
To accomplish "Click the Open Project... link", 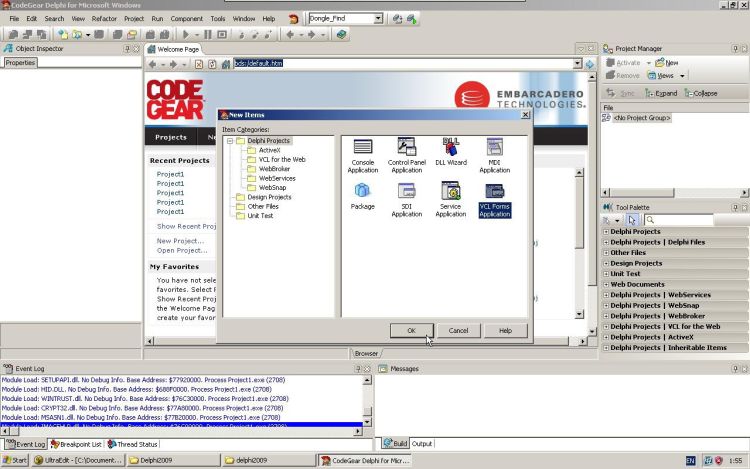I will (x=182, y=251).
